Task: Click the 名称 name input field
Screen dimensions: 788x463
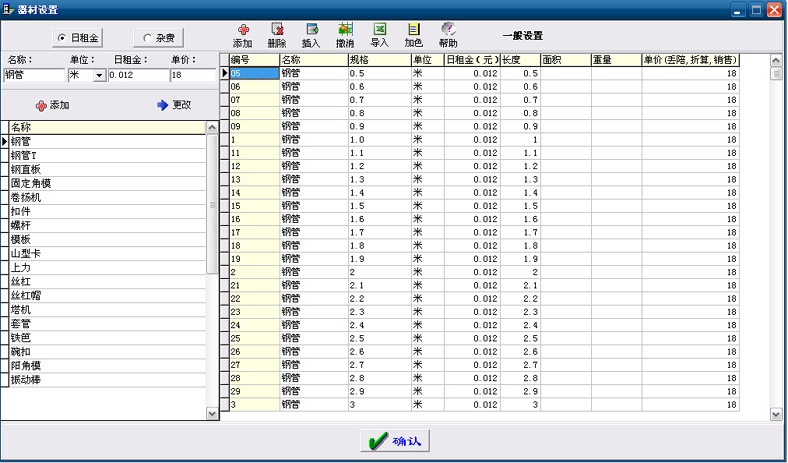Action: [33, 75]
